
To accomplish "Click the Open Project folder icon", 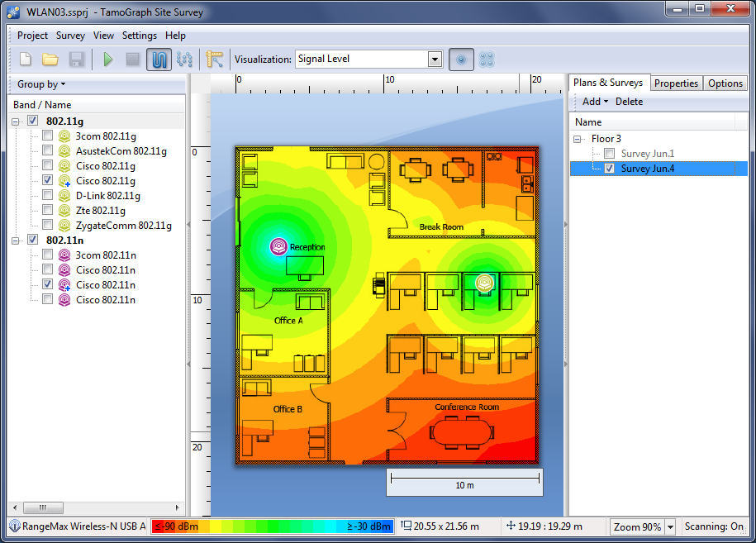I will [x=50, y=60].
